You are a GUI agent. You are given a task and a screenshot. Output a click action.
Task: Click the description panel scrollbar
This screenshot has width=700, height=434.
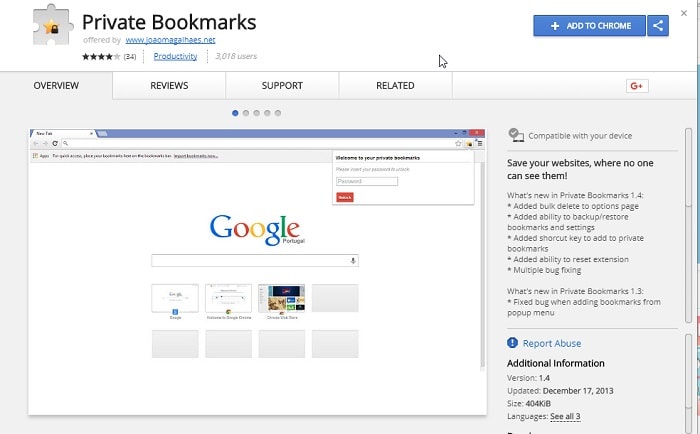point(689,225)
